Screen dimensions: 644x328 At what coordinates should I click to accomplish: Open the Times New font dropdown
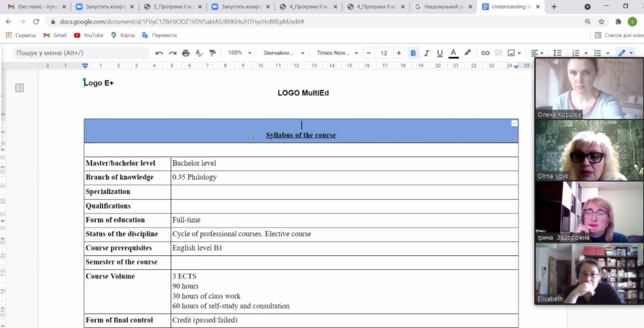click(x=337, y=53)
